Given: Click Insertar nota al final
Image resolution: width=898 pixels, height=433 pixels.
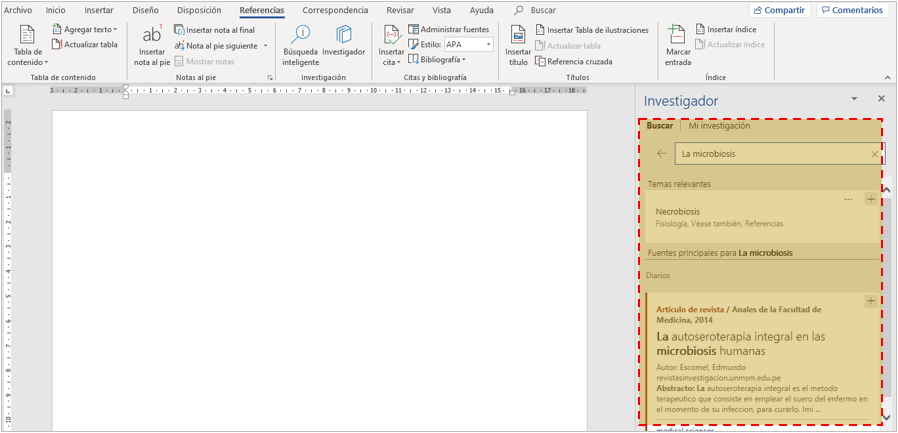Looking at the screenshot, I should (x=215, y=30).
